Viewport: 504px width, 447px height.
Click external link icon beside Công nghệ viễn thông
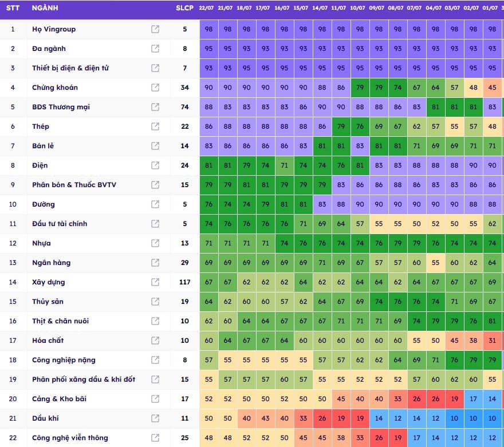(x=155, y=437)
